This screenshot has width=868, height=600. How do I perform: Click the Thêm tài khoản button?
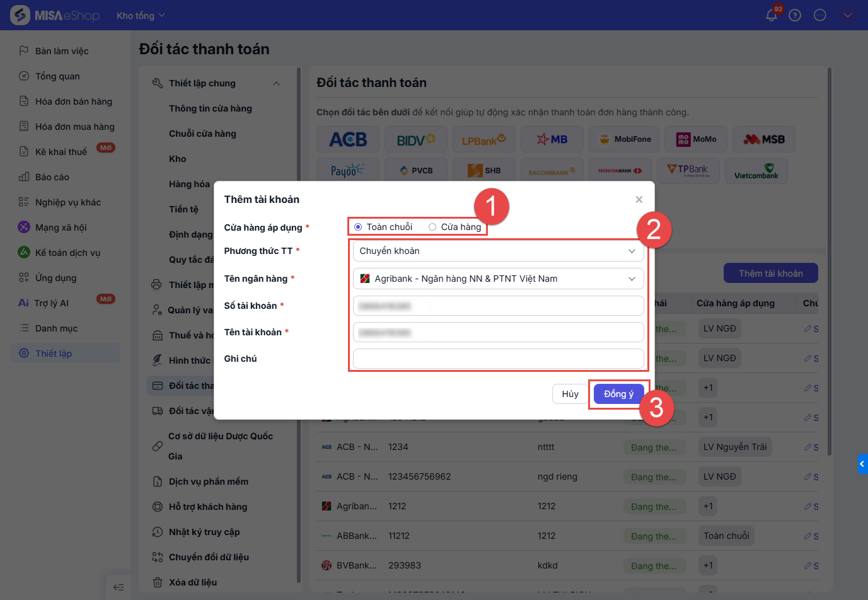tap(771, 274)
